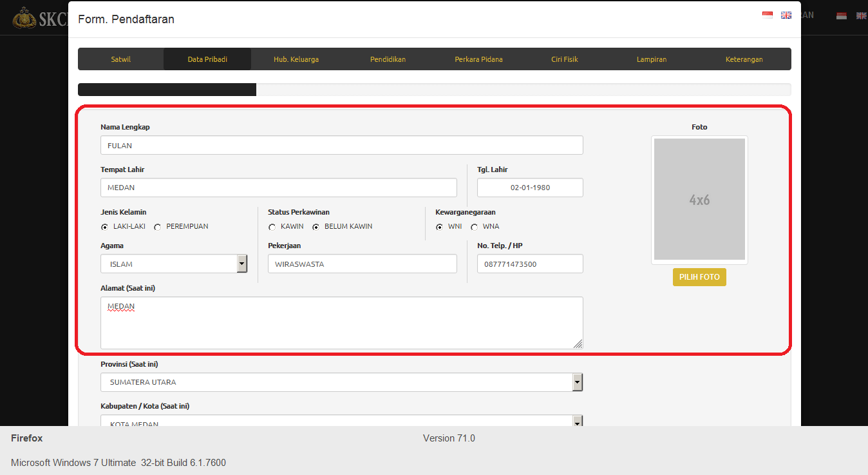
Task: Switch form language with the British flag icon
Action: click(x=786, y=15)
